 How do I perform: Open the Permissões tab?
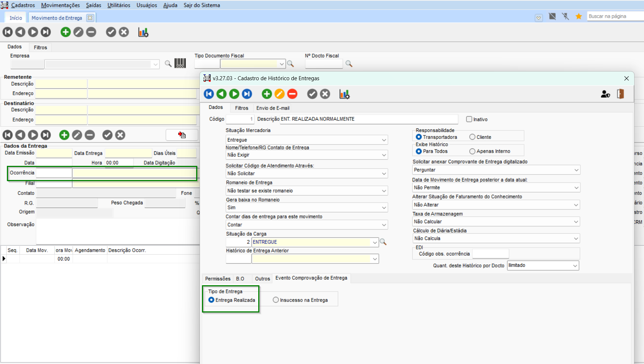(x=218, y=279)
